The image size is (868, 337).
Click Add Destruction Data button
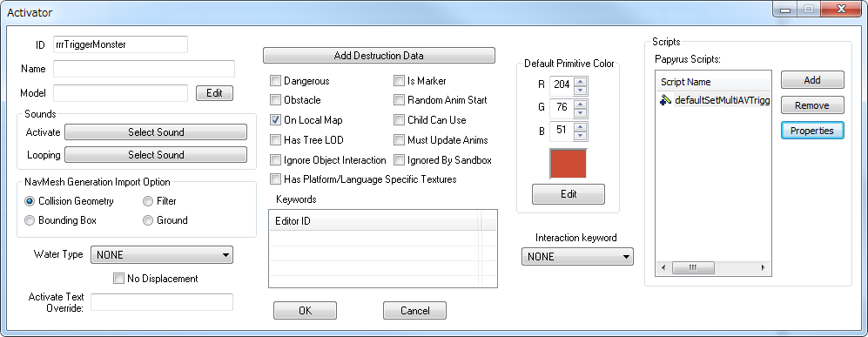click(x=379, y=56)
